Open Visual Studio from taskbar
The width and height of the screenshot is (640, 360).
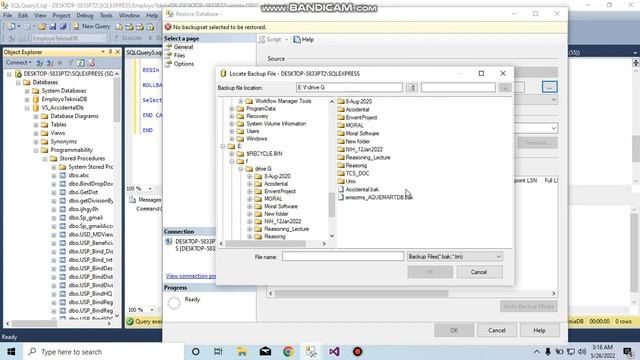(x=334, y=351)
